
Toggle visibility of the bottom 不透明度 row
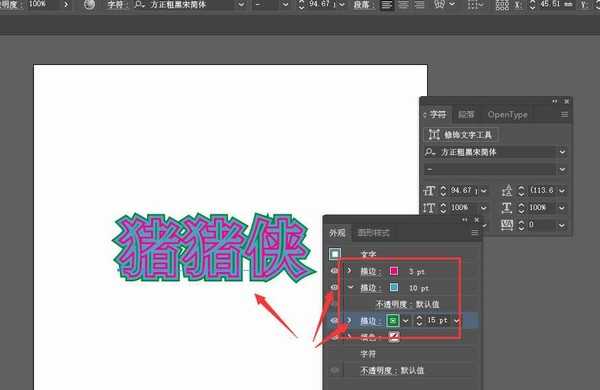pos(334,370)
